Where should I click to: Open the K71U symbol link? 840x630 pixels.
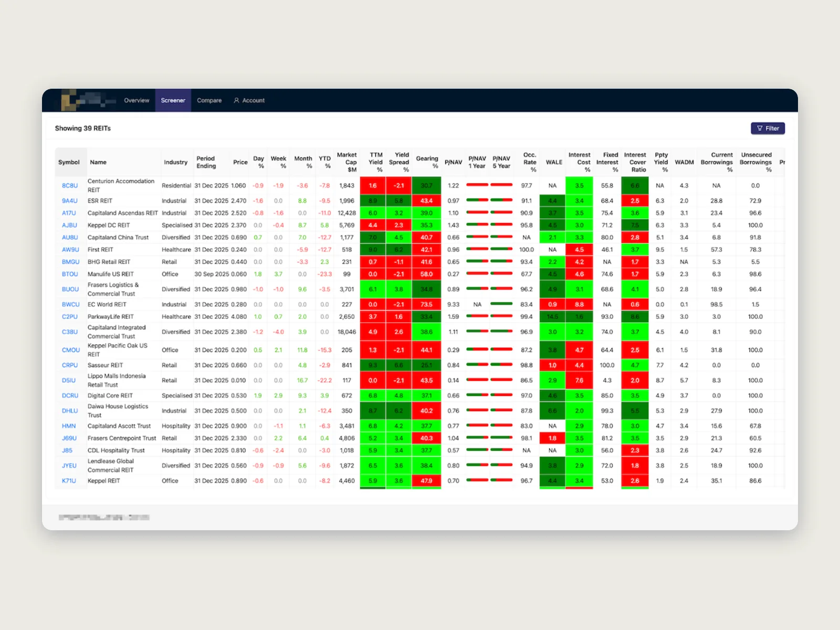[69, 481]
